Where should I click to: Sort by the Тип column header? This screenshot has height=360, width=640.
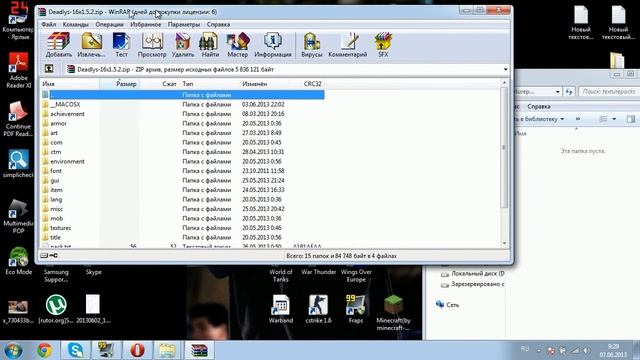pos(209,84)
